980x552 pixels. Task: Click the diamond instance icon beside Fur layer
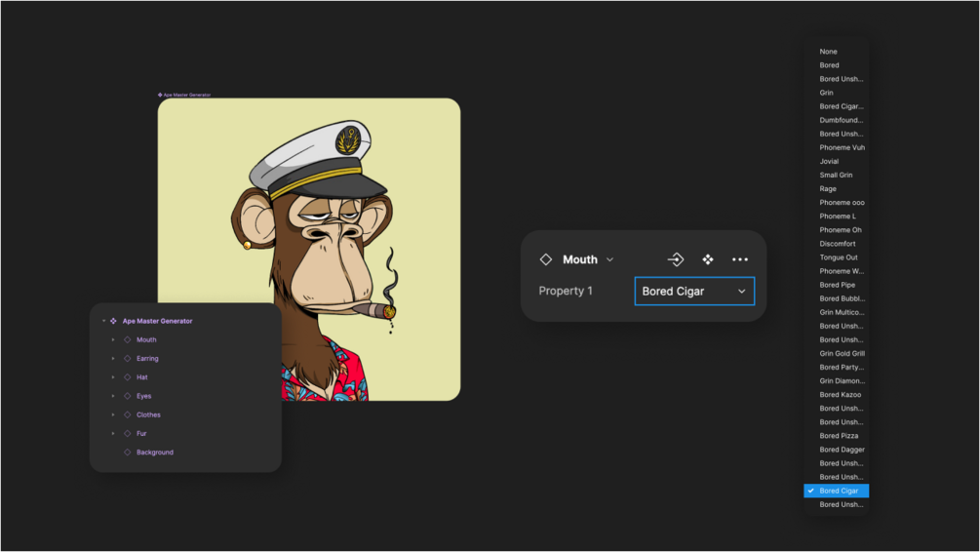(x=128, y=433)
